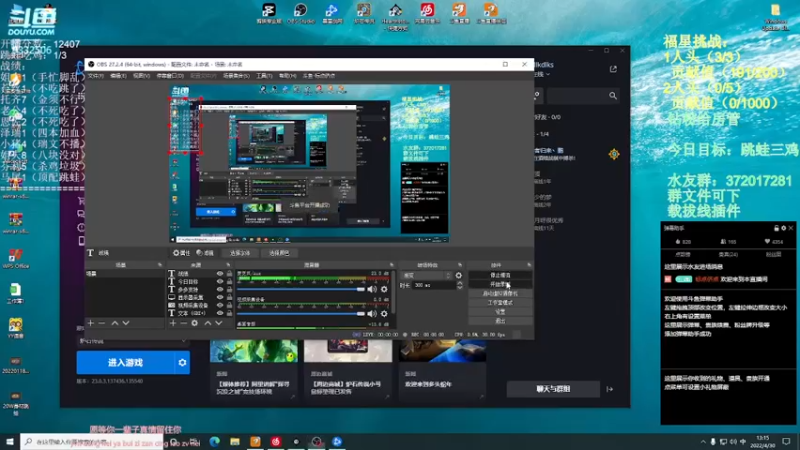
Task: Mute the second audio mixer channel speaker
Action: tap(372, 314)
